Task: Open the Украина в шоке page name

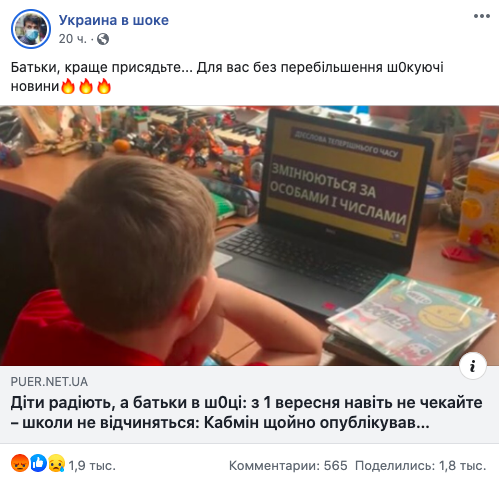Action: pyautogui.click(x=114, y=20)
